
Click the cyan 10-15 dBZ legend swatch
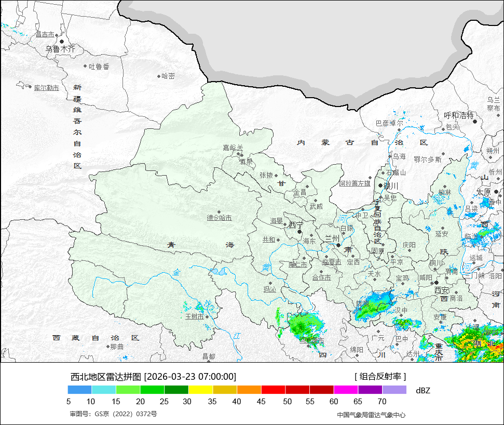(104, 390)
